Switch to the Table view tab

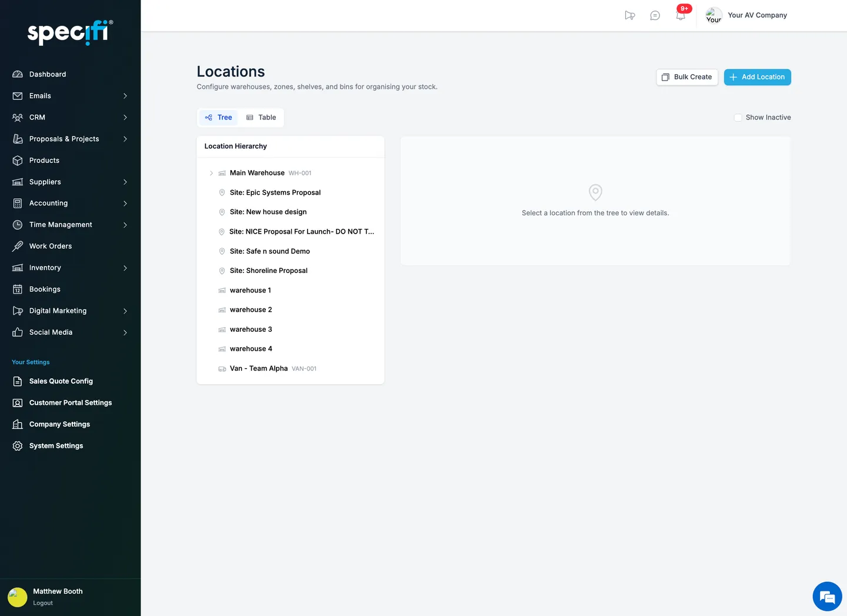[x=261, y=118]
